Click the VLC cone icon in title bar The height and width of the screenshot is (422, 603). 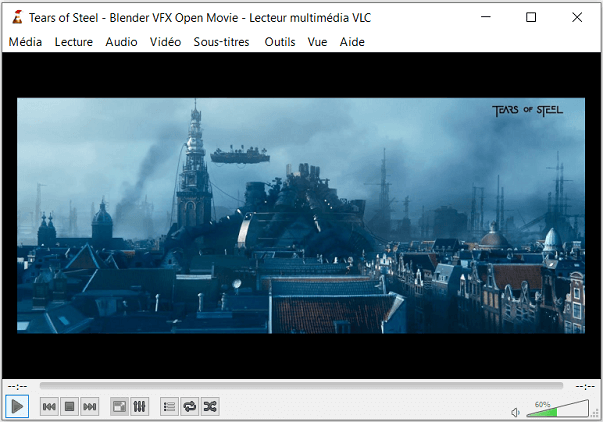(x=17, y=17)
